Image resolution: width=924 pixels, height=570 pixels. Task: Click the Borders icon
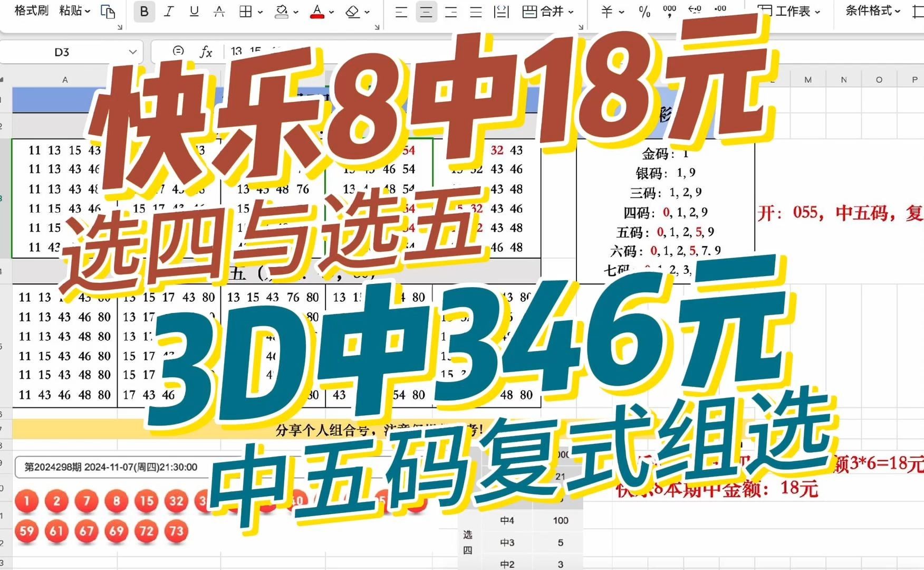tap(245, 12)
